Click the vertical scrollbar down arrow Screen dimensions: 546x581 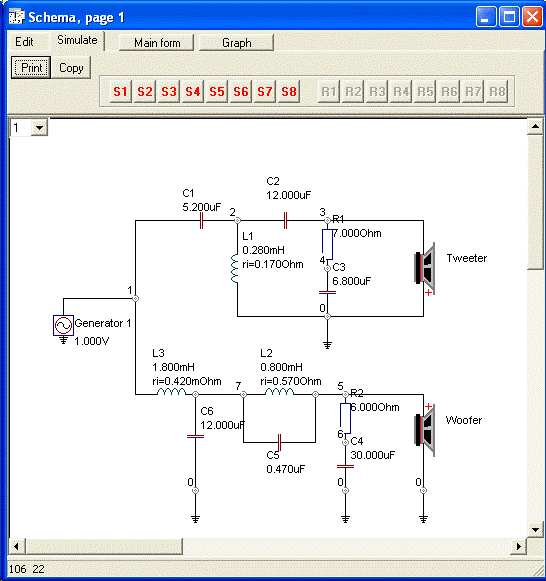535,530
